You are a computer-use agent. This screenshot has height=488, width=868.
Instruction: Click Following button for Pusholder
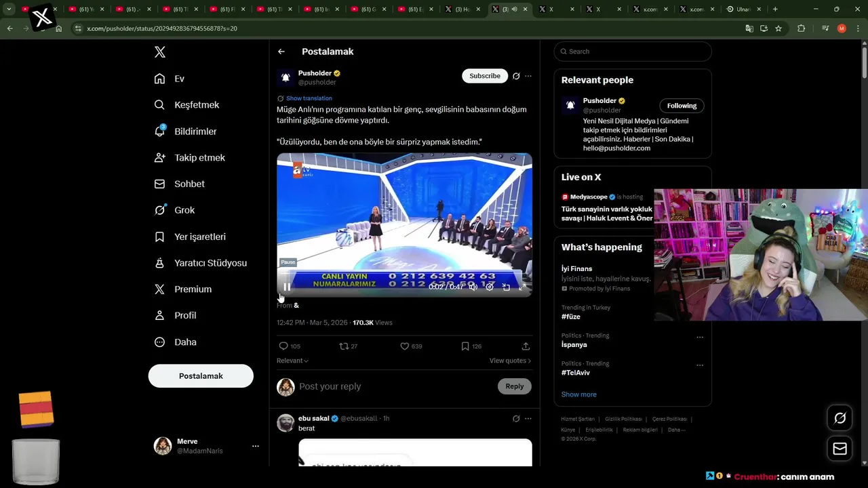pos(682,106)
